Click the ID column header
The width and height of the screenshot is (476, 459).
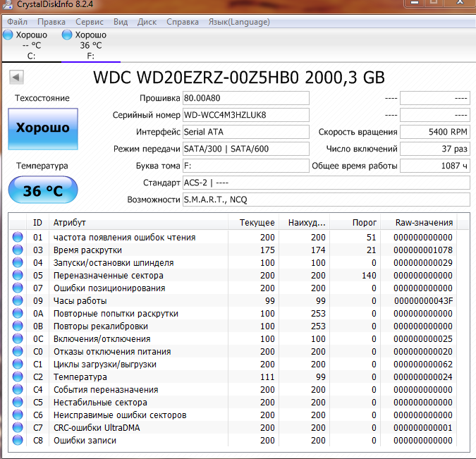click(x=37, y=223)
